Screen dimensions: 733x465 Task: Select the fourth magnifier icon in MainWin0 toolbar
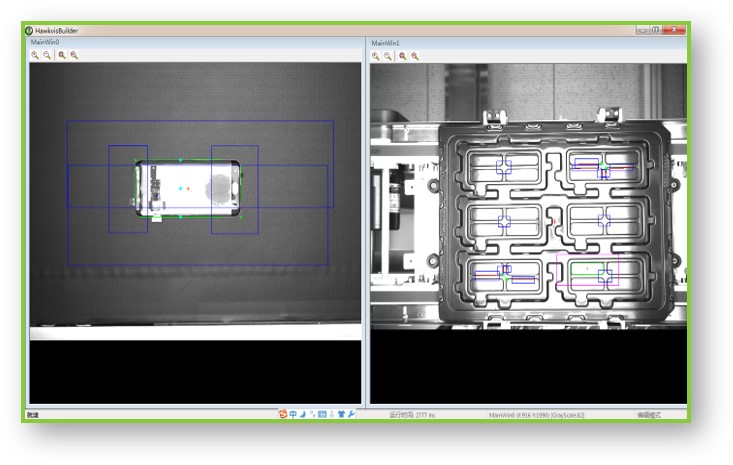click(x=74, y=55)
